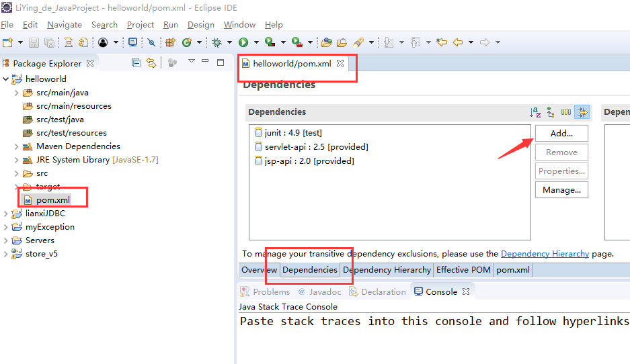Sort dependencies alphabetically icon

535,112
